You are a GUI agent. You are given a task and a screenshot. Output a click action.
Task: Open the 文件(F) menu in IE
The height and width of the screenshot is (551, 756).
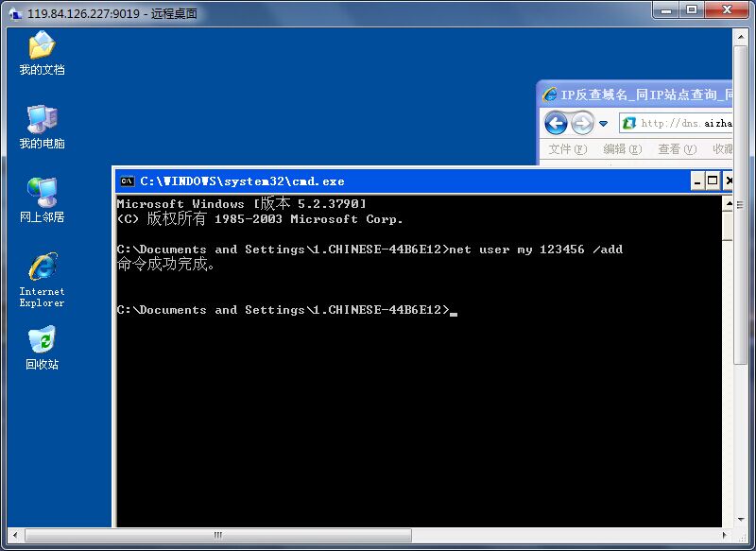click(x=568, y=149)
